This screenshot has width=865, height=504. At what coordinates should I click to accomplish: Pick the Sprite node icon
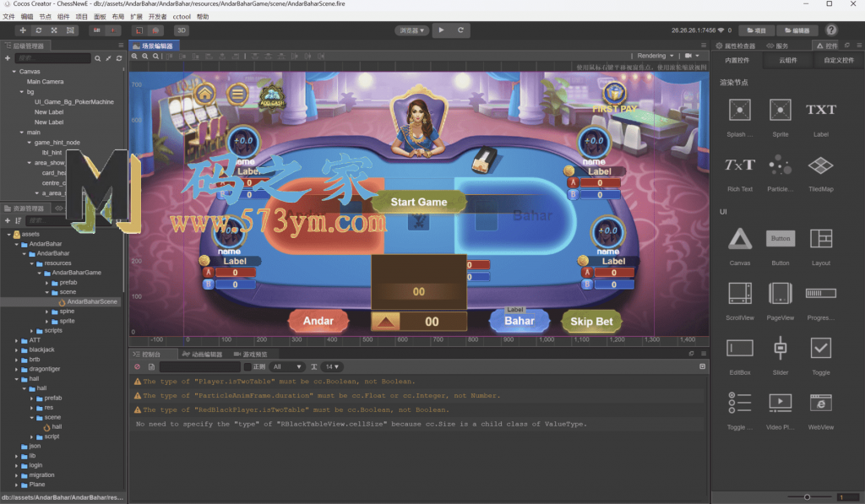click(780, 110)
